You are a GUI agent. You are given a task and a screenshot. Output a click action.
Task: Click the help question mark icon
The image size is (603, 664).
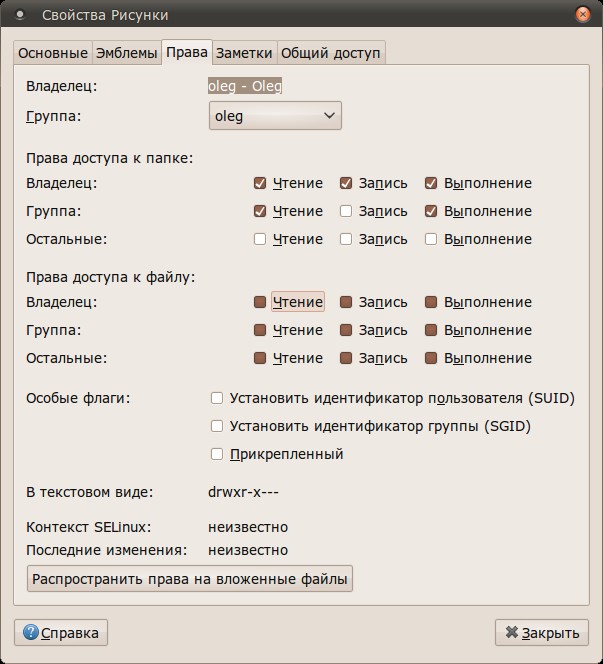(x=31, y=633)
